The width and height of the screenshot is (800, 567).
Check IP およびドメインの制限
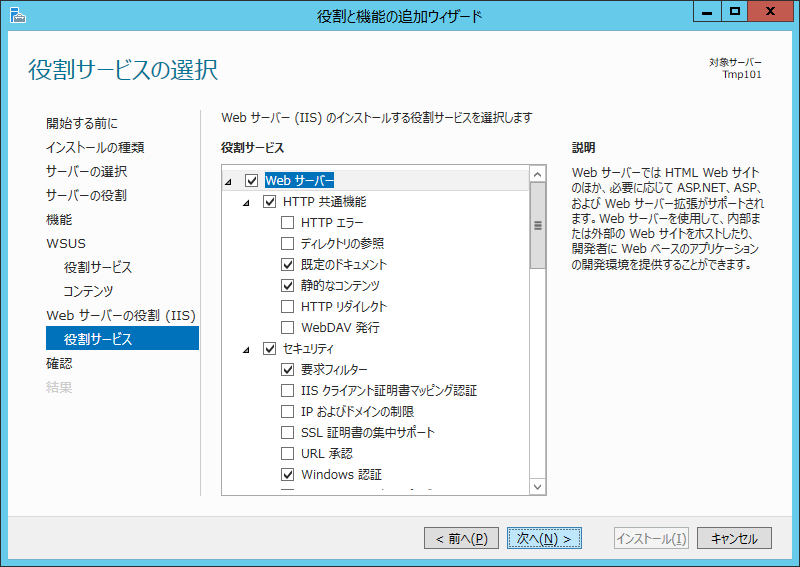click(288, 411)
